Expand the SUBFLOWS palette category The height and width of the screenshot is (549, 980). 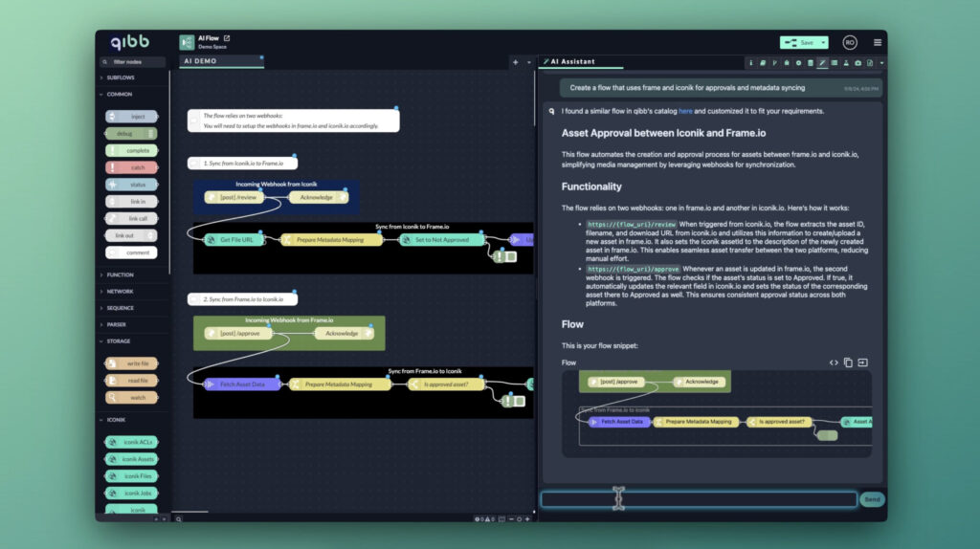pos(121,77)
